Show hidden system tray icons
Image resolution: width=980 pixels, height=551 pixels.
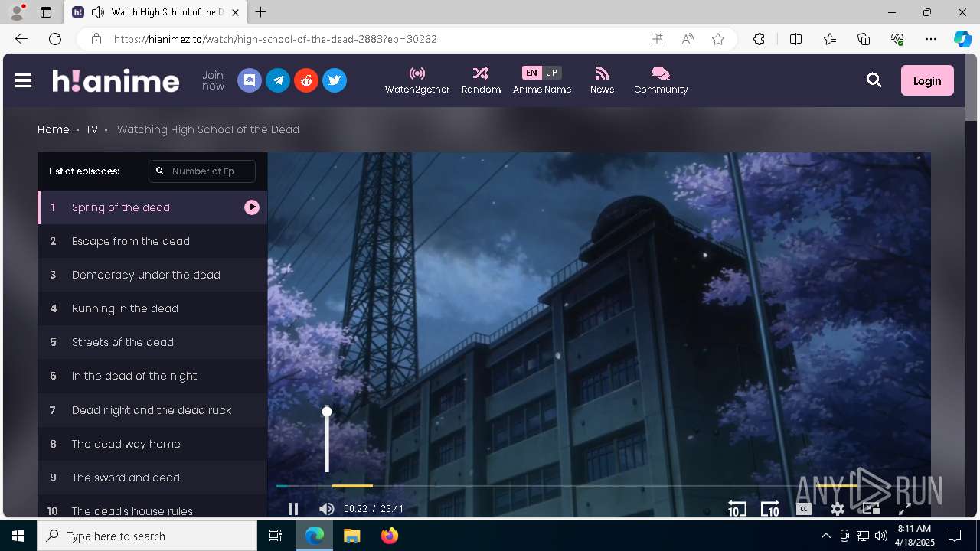pos(825,536)
